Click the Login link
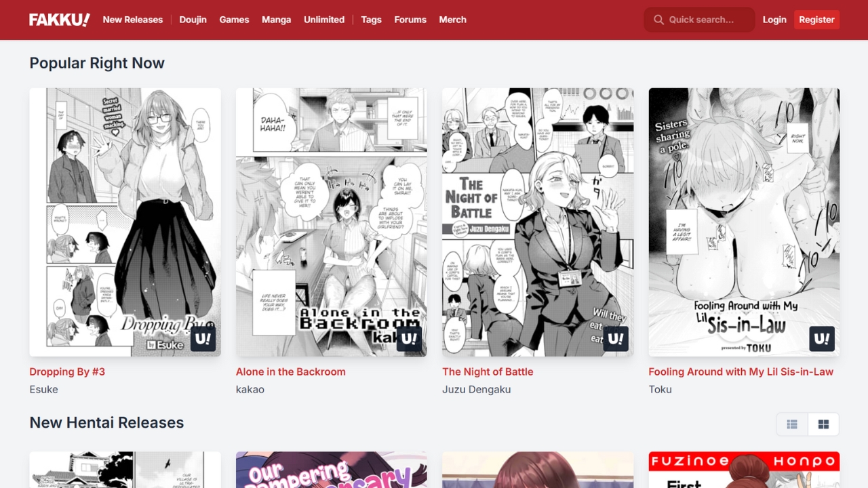Screen dimensions: 868x488 (x=774, y=20)
